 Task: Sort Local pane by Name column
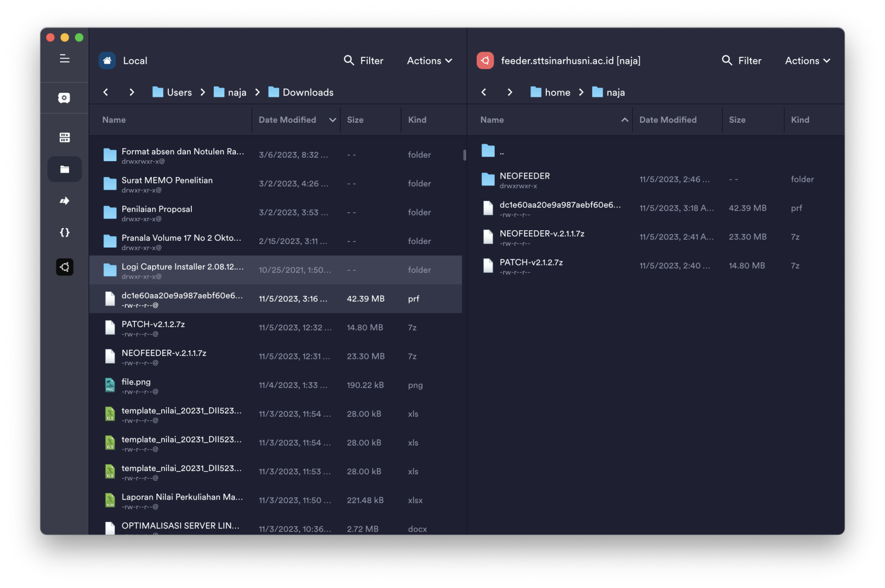(114, 120)
